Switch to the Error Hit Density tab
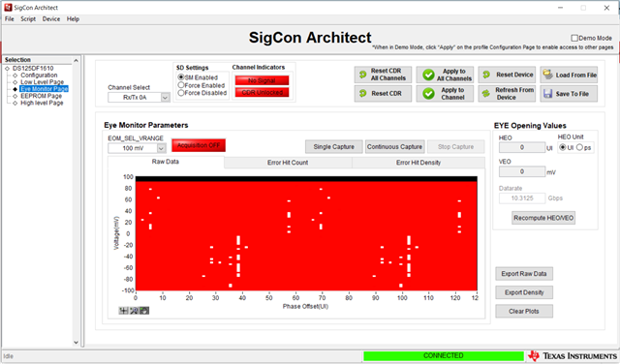This screenshot has height=364, width=620. (418, 163)
